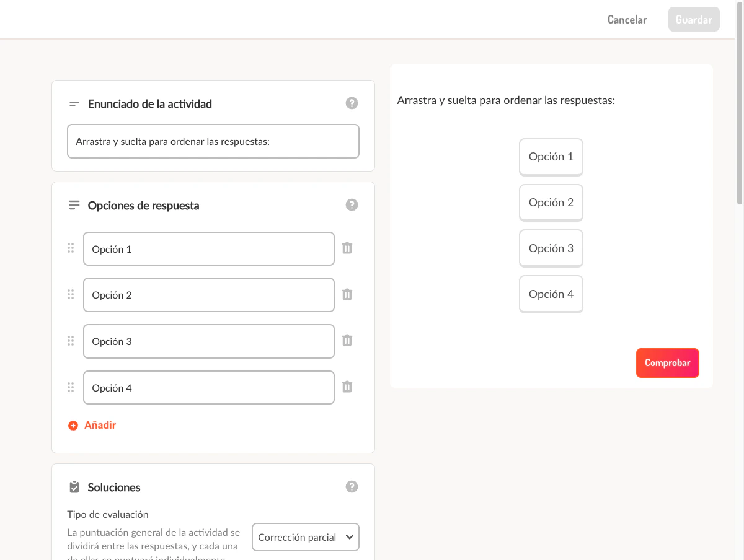Viewport: 744px width, 560px height.
Task: Open the Soluciones help icon
Action: coord(352,486)
